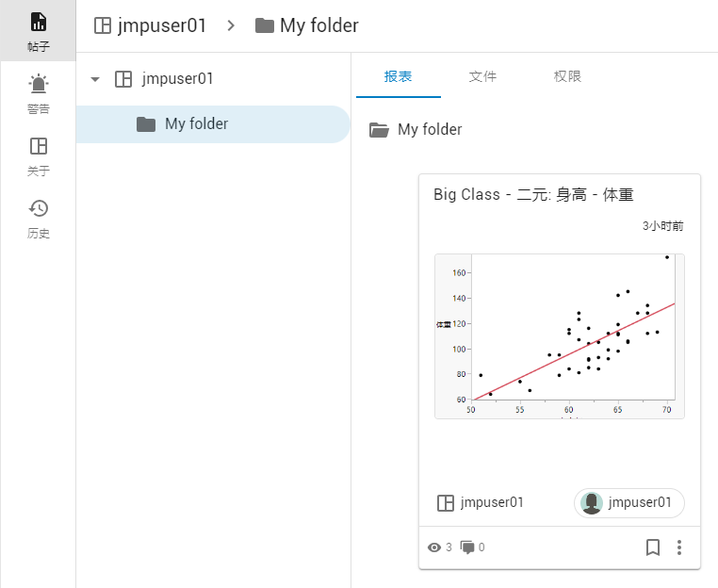Open the 帖子 posts sidebar icon

click(x=38, y=30)
